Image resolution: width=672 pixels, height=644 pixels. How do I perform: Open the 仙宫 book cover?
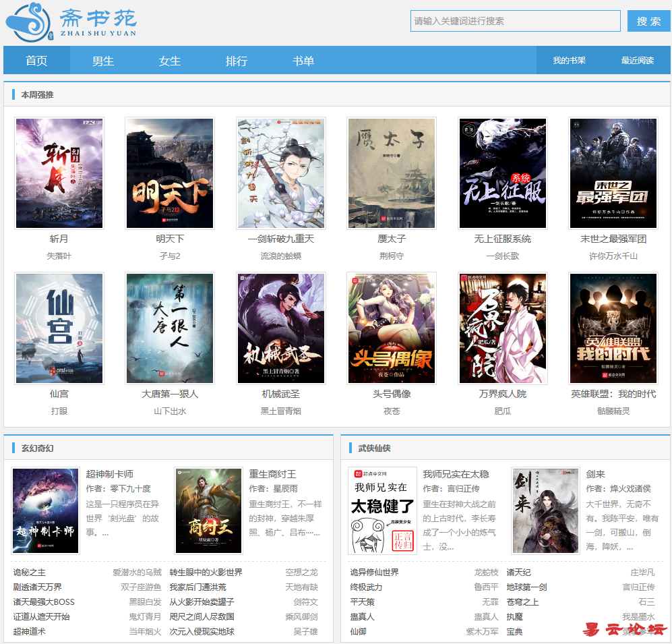click(59, 328)
